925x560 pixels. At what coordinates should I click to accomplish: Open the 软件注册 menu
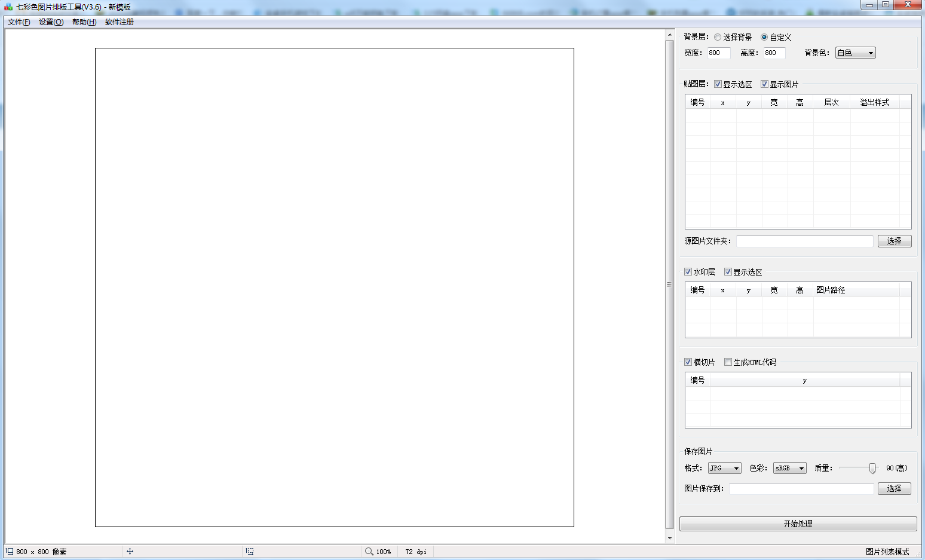[120, 22]
